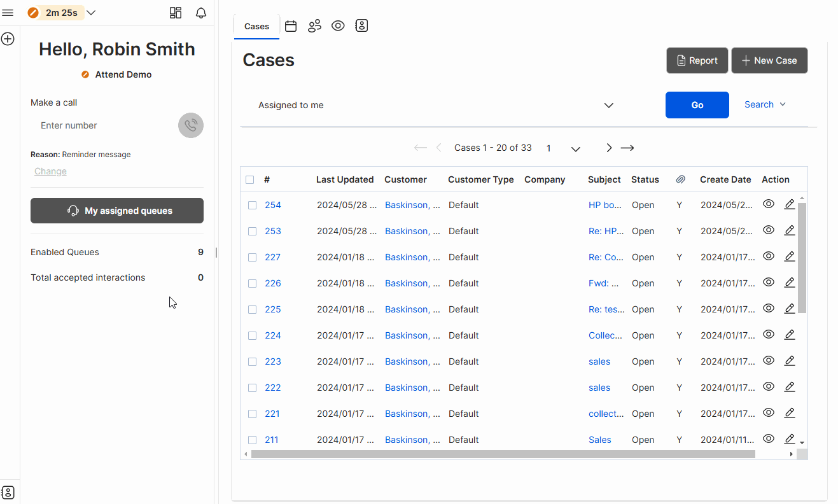838x504 pixels.
Task: Open the hamburger menu icon
Action: [8, 13]
